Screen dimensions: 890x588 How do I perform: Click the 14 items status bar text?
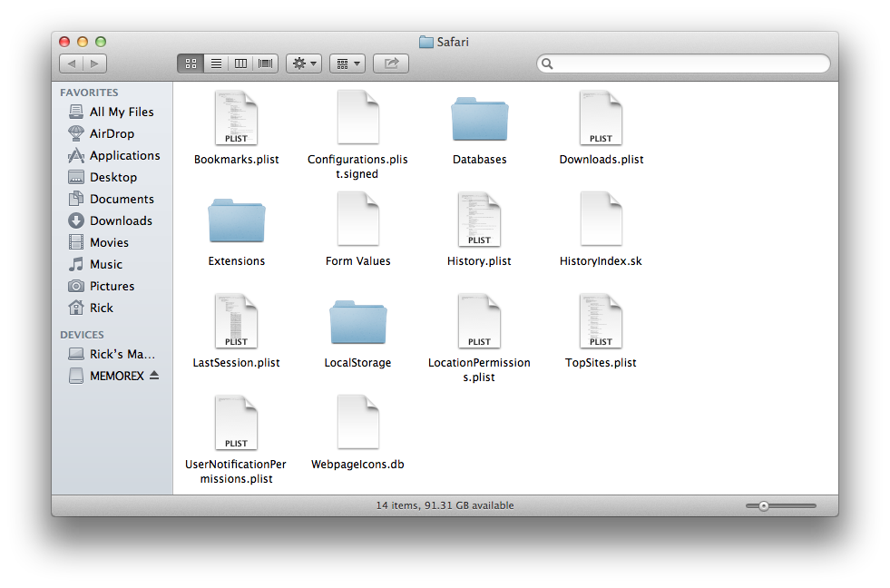pos(445,505)
